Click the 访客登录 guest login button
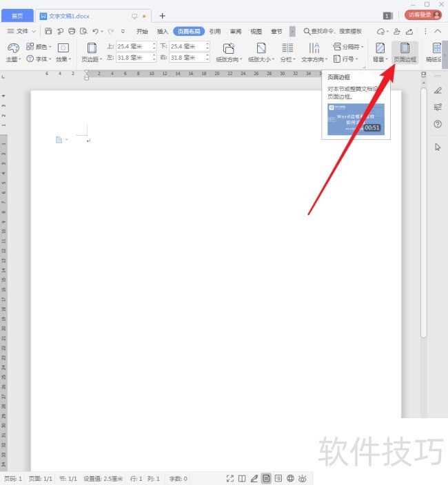 [x=423, y=15]
